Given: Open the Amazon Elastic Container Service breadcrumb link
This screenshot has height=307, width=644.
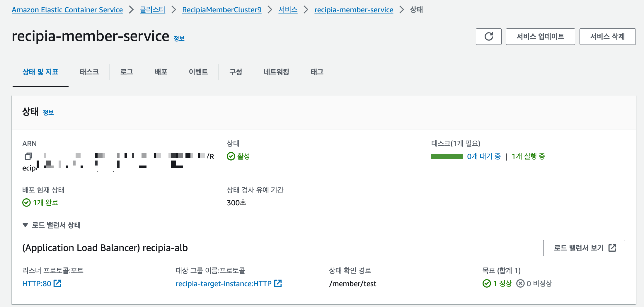Looking at the screenshot, I should pyautogui.click(x=67, y=9).
